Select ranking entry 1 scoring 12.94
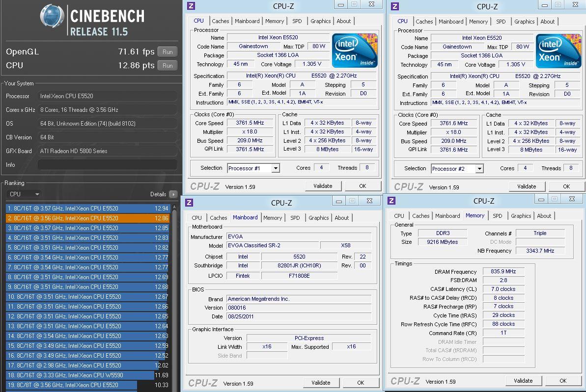The width and height of the screenshot is (586, 392). [x=88, y=209]
